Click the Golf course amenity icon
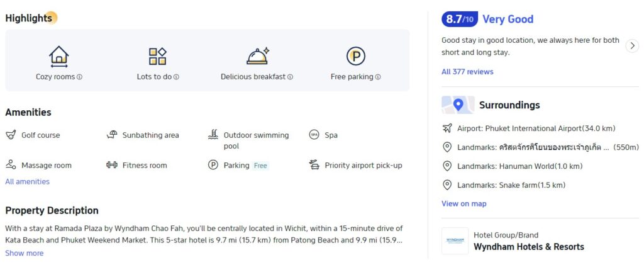 point(11,135)
